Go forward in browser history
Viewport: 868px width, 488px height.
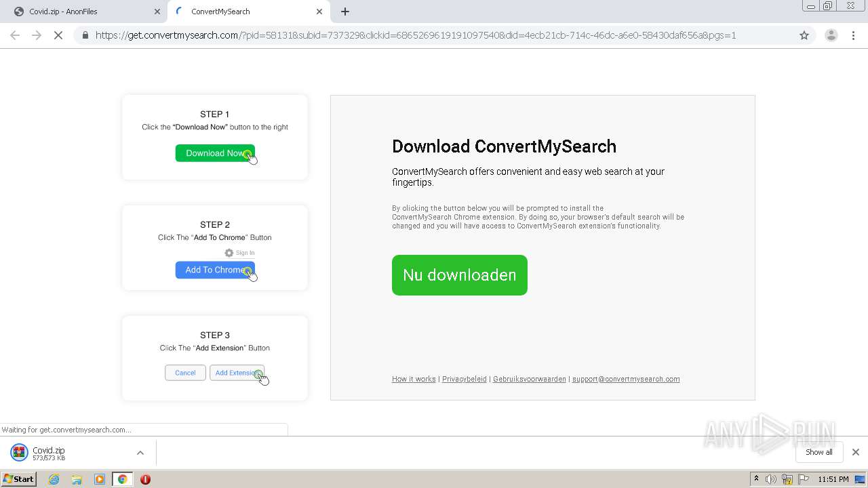(37, 35)
